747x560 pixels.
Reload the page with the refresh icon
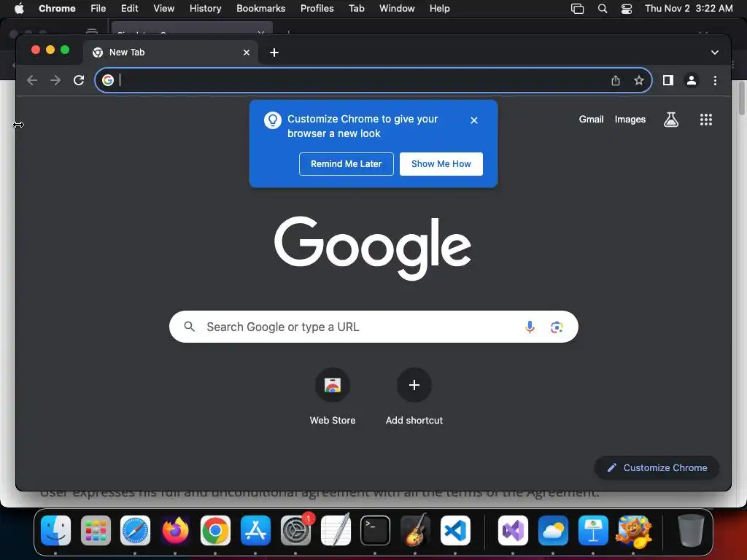79,80
